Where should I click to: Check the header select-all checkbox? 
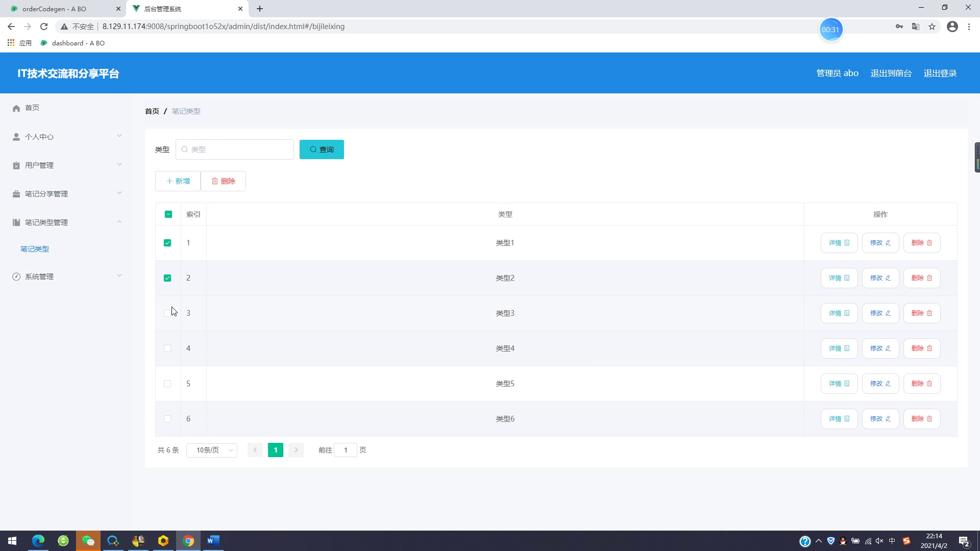(168, 213)
